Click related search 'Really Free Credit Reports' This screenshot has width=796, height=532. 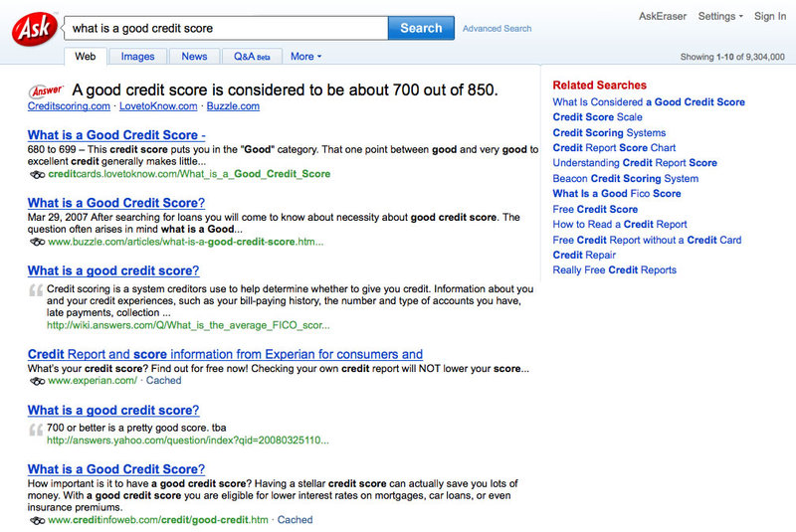tap(615, 270)
